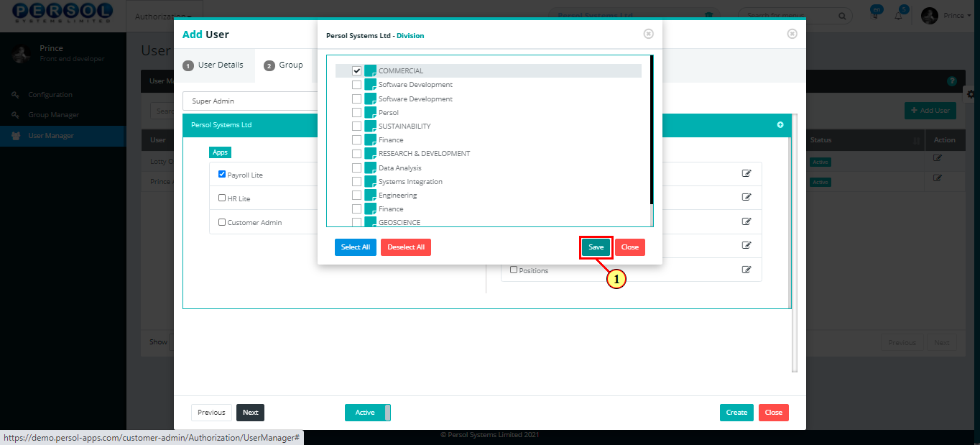Click the PERSOL logo

pos(63,13)
